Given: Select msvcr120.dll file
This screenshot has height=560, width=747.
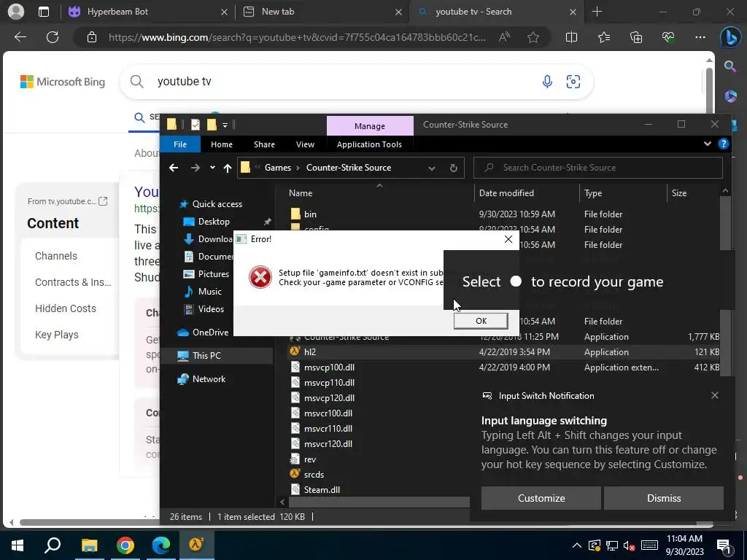Looking at the screenshot, I should coord(328,444).
